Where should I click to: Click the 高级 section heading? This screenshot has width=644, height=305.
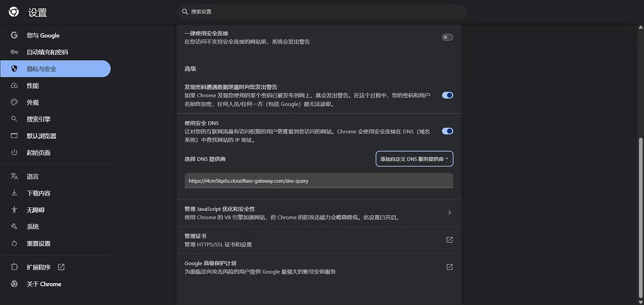tap(190, 69)
